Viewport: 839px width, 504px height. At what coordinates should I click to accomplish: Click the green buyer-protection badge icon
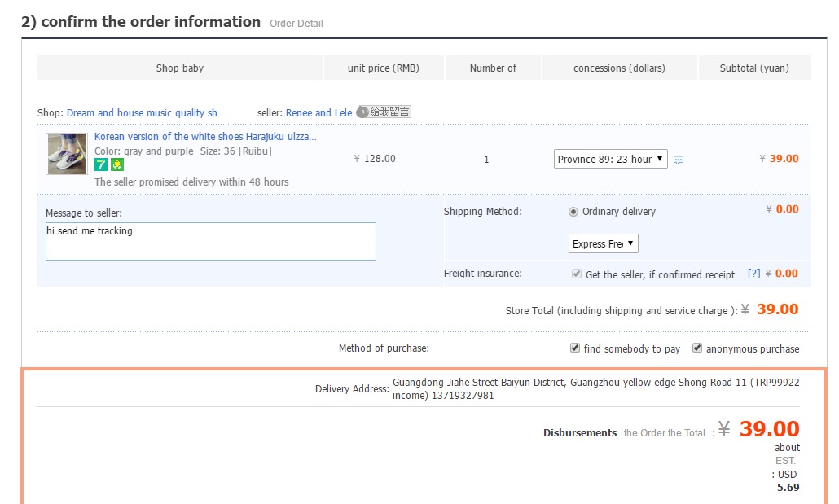[x=117, y=164]
